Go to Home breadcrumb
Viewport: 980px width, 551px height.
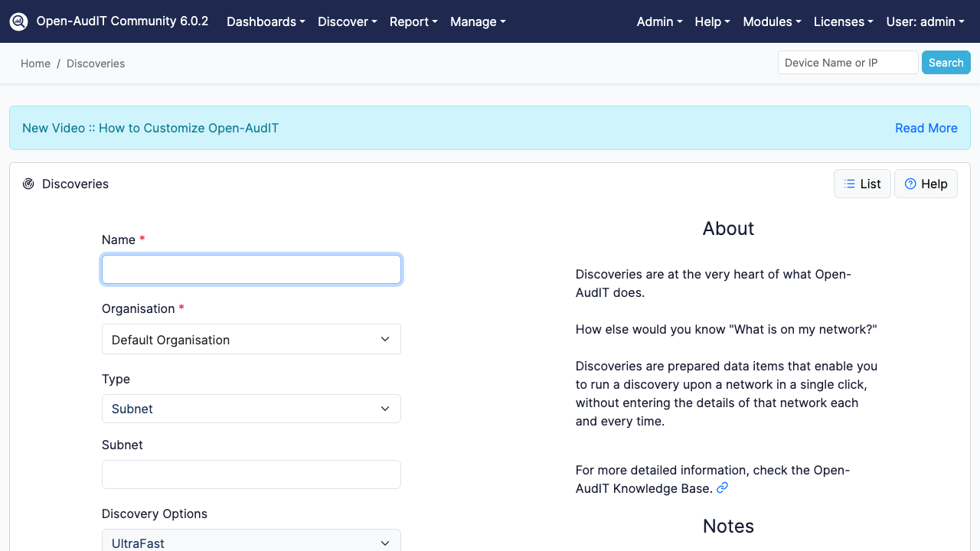coord(35,64)
